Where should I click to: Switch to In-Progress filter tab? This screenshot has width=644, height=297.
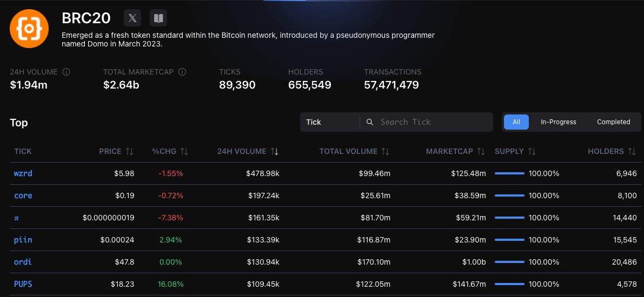[x=558, y=122]
